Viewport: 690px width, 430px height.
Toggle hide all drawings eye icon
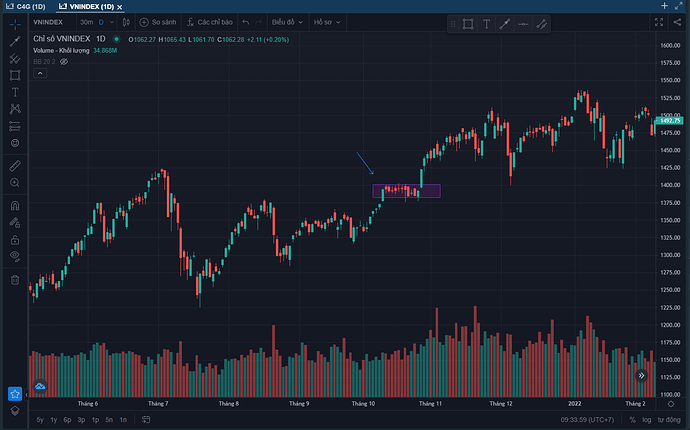pyautogui.click(x=14, y=256)
